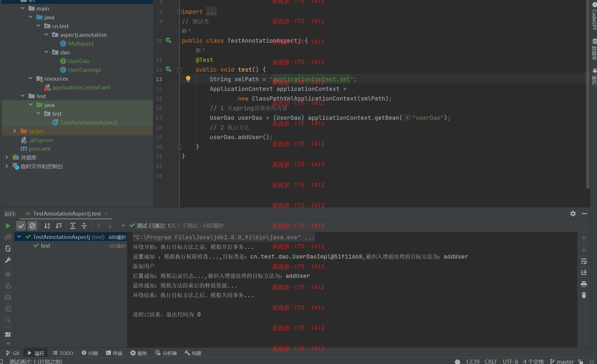Screen dimensions: 597x364
Task: Unfold the collapsed import block
Action: pos(179,12)
